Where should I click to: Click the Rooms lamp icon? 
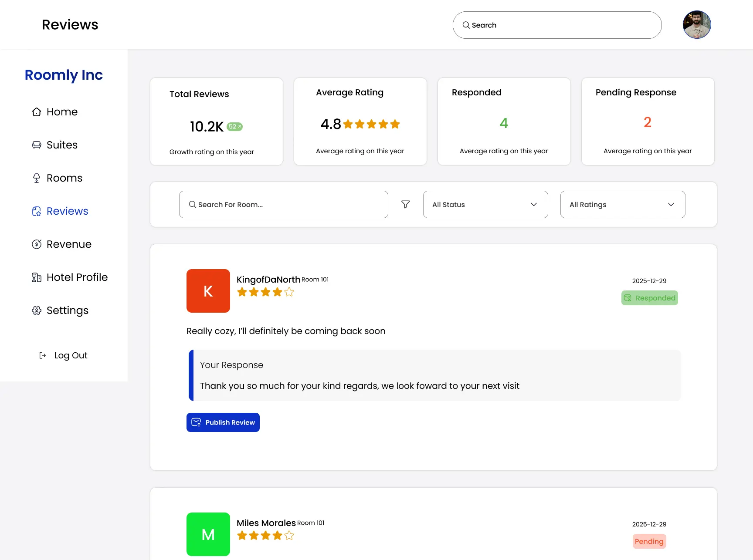(x=37, y=178)
